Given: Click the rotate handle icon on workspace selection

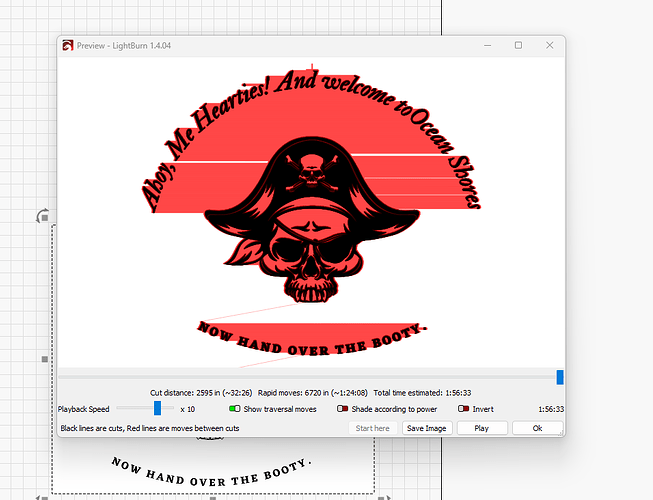Looking at the screenshot, I should [42, 216].
